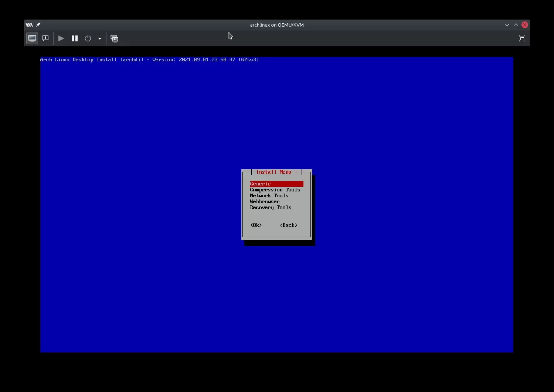Image resolution: width=554 pixels, height=392 pixels.
Task: Go back using the <Back> button
Action: (x=289, y=225)
